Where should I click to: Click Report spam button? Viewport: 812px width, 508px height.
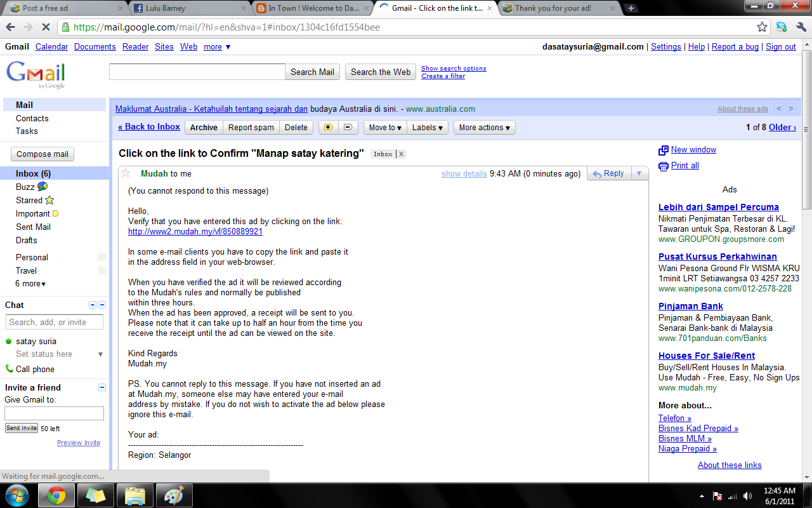251,127
